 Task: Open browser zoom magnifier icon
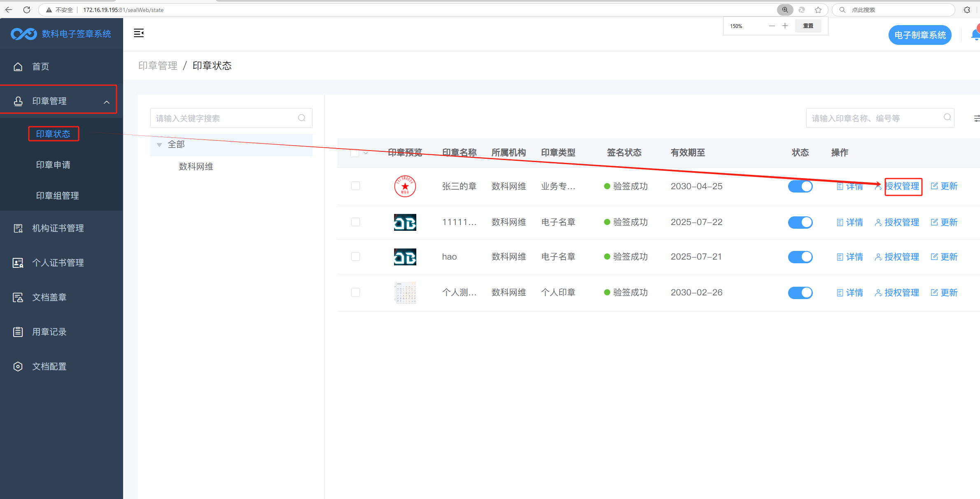(785, 10)
